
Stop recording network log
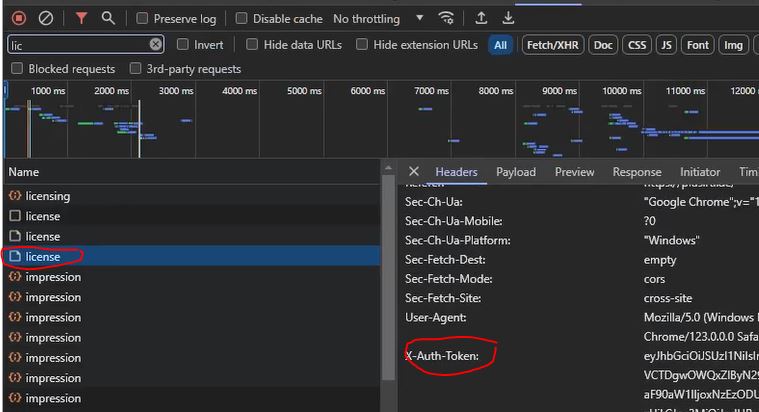[x=18, y=18]
